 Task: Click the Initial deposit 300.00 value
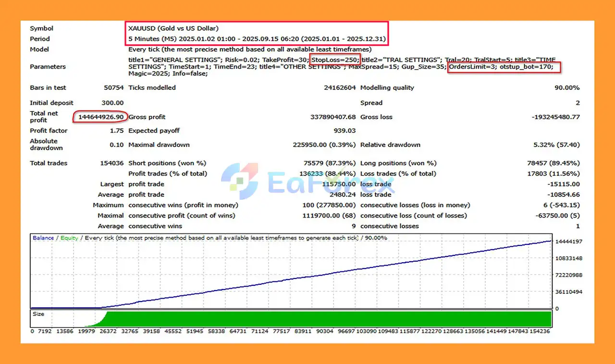112,103
